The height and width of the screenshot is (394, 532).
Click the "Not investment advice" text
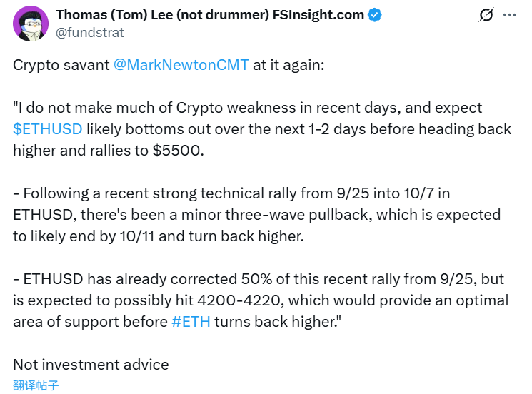[x=91, y=364]
